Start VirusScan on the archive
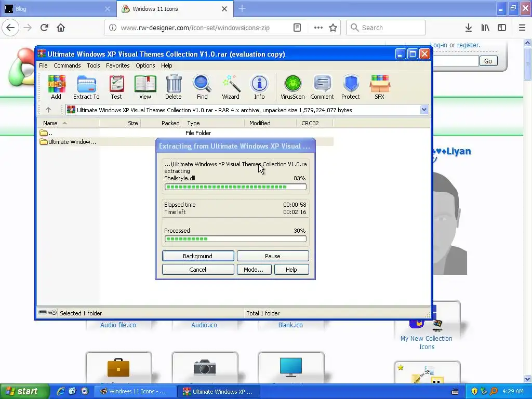 click(x=292, y=87)
